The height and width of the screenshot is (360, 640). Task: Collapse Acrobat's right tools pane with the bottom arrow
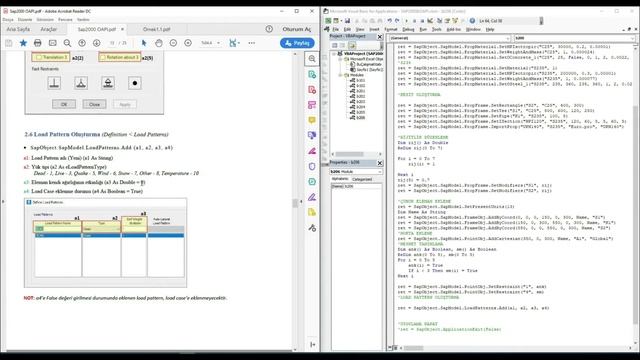pos(312,344)
